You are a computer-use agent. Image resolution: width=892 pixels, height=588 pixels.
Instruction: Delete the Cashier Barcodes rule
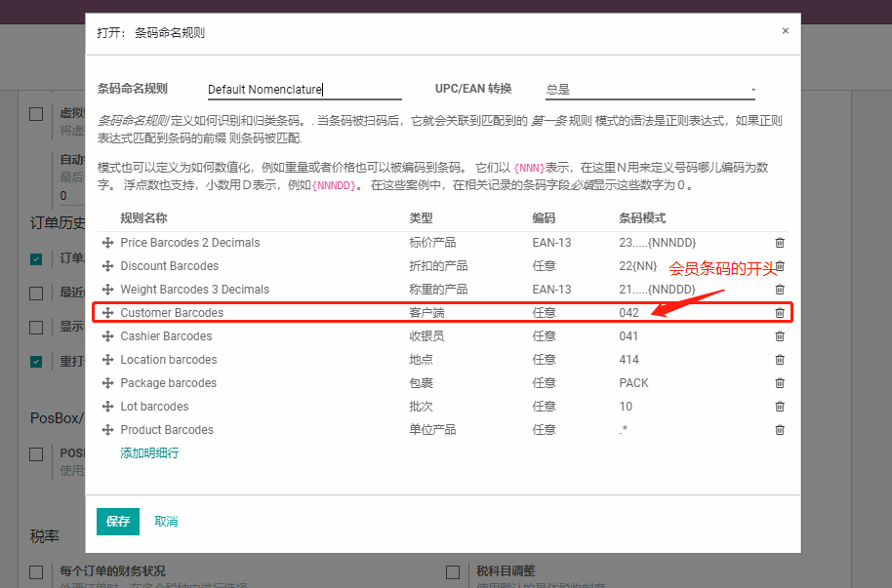[x=779, y=336]
